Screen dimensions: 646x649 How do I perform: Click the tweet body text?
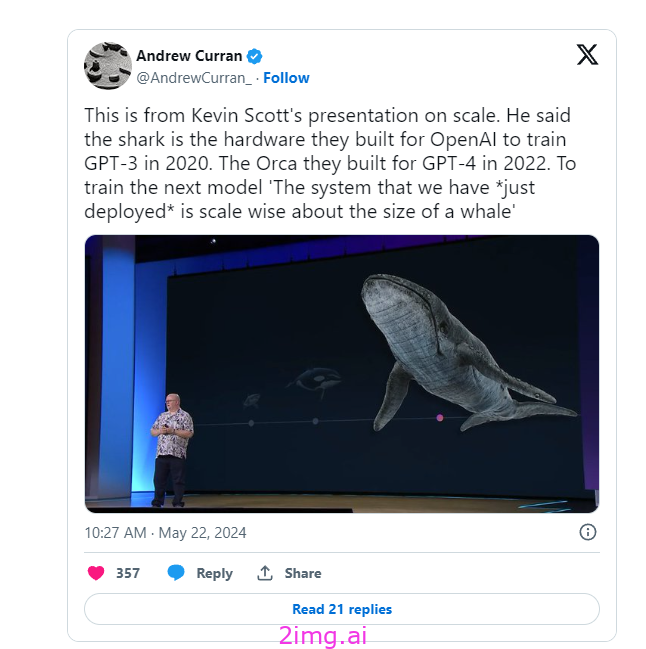coord(330,163)
